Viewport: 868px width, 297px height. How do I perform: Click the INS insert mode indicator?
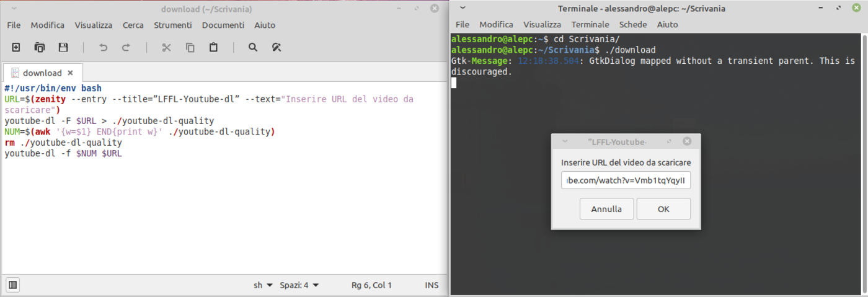click(x=432, y=285)
